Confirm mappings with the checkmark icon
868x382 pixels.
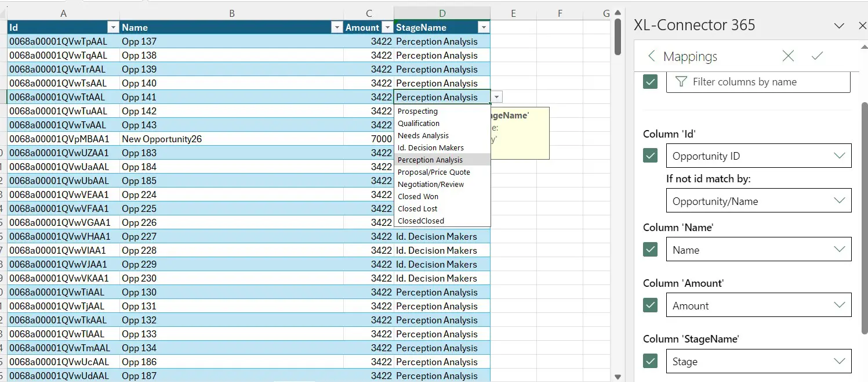[x=817, y=56]
